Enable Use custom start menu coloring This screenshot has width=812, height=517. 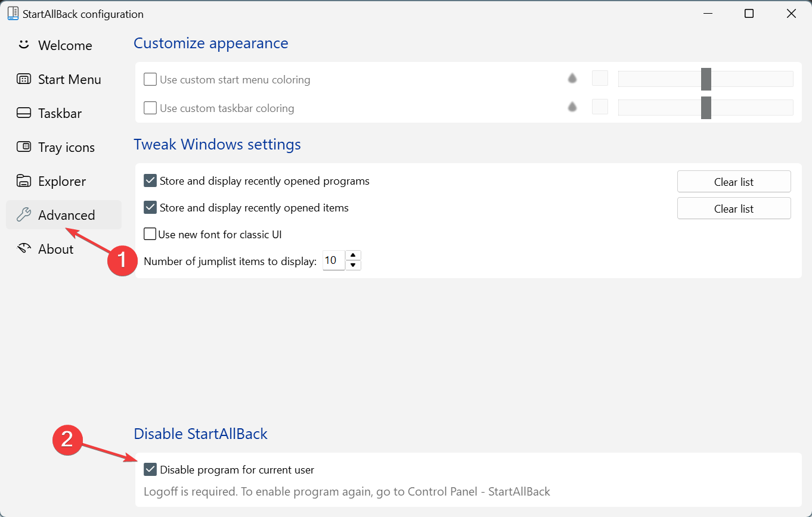pyautogui.click(x=150, y=79)
